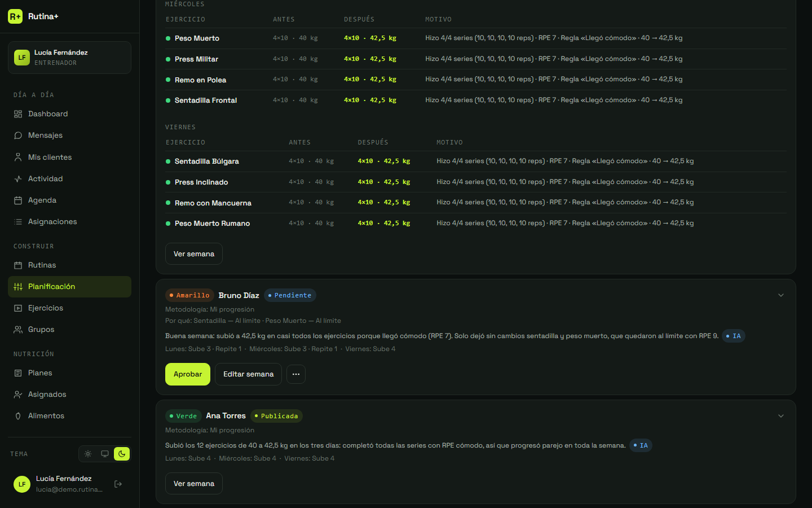The height and width of the screenshot is (508, 812).
Task: Select the Press Militar exercise name
Action: click(196, 59)
